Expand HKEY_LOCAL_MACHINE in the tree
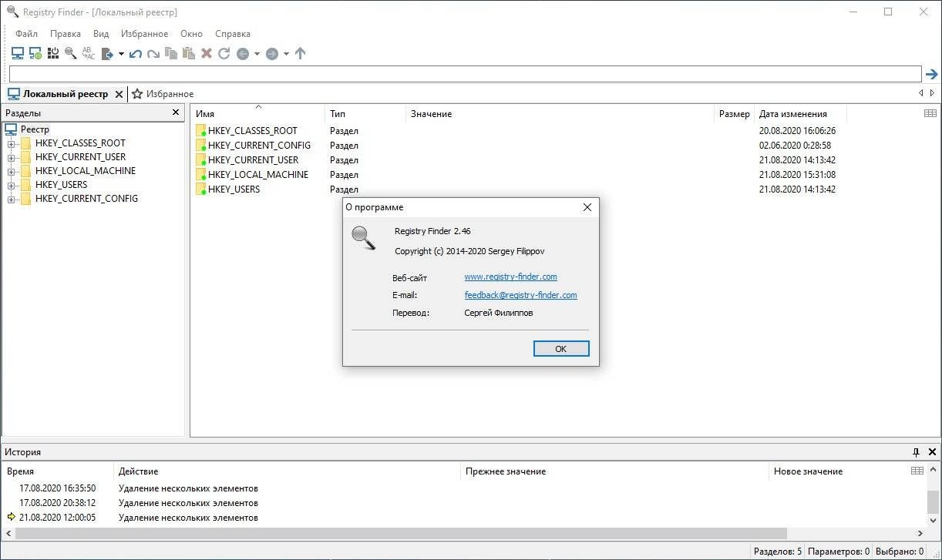The height and width of the screenshot is (560, 942). [12, 171]
